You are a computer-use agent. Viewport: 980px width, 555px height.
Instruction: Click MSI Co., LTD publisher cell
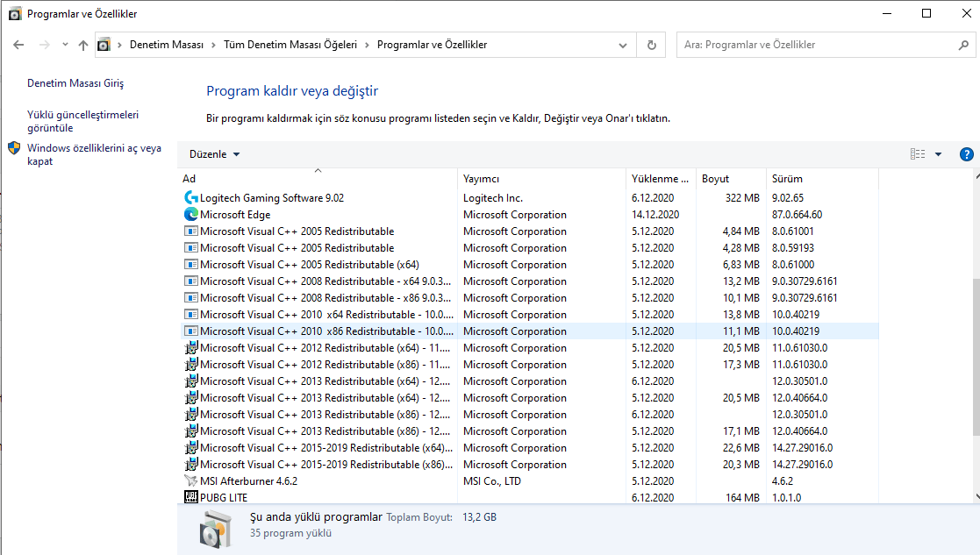(492, 480)
